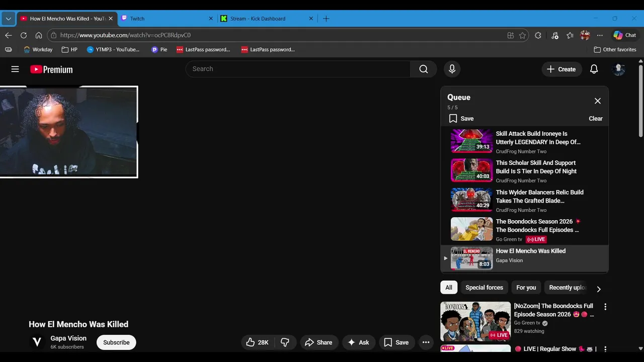The width and height of the screenshot is (644, 362).
Task: Close the Queue panel
Action: 598,101
